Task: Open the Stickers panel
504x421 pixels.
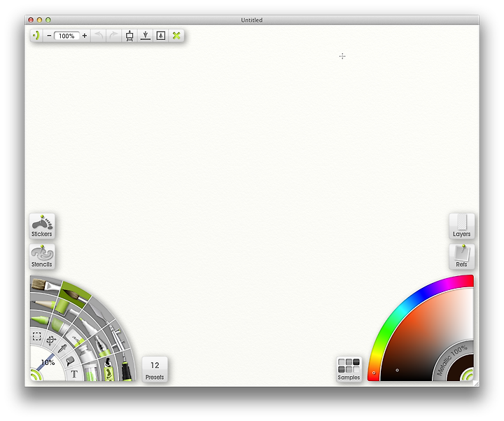Action: [x=42, y=226]
